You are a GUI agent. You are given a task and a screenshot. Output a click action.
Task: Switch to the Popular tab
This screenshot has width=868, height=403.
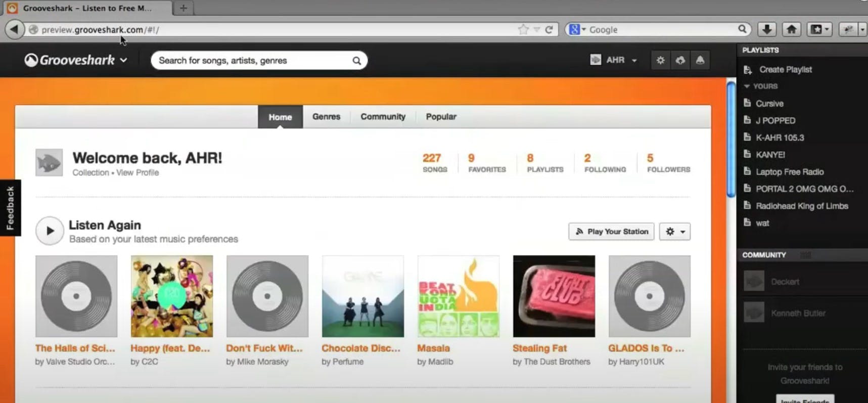(x=441, y=117)
